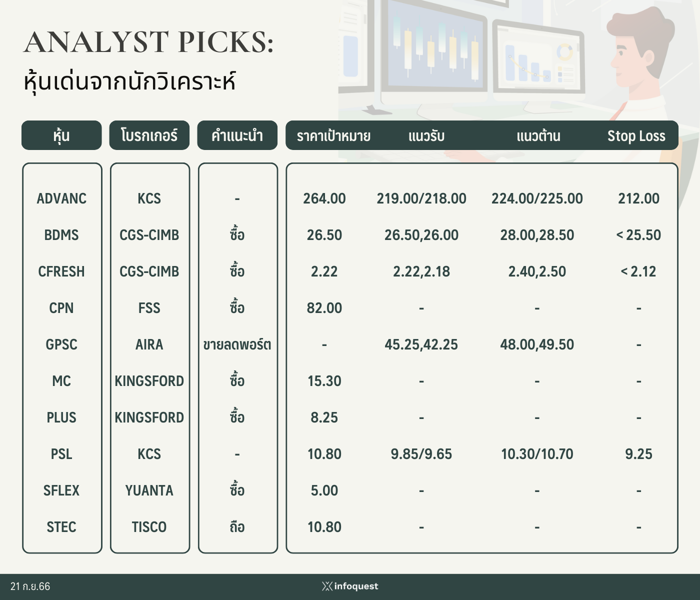This screenshot has height=600, width=700.
Task: Click the TISCO broker name
Action: pos(149,527)
